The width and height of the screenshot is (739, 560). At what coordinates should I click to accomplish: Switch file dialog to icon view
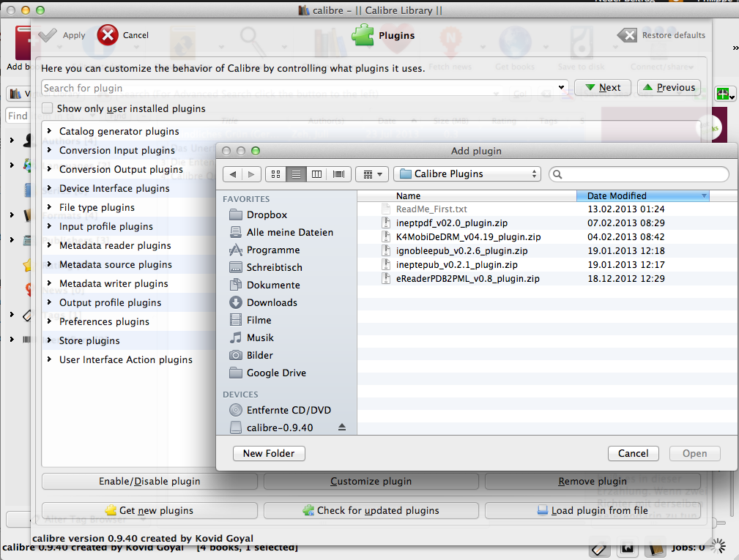click(x=275, y=174)
